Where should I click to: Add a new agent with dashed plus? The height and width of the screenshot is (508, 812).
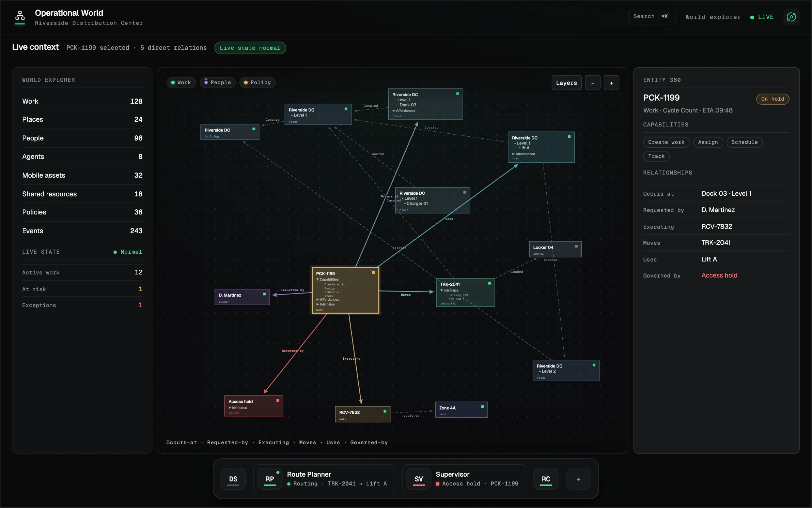point(578,479)
